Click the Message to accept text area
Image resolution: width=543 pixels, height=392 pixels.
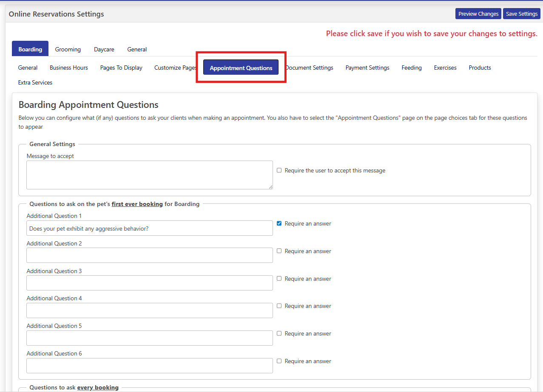tap(149, 175)
